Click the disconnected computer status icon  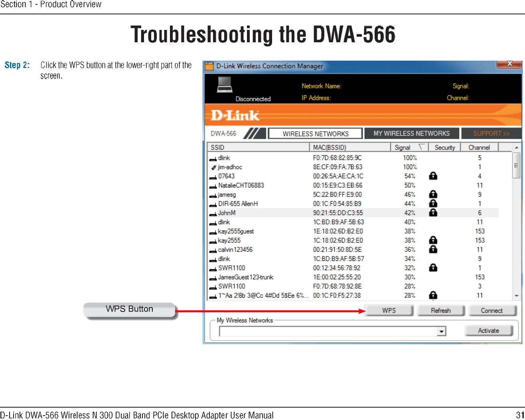pos(225,84)
